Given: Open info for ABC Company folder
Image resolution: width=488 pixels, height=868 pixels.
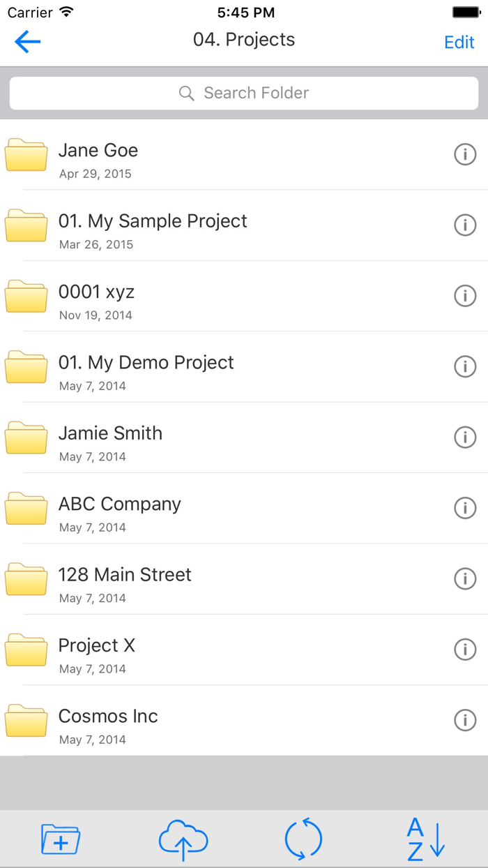Looking at the screenshot, I should pos(465,508).
